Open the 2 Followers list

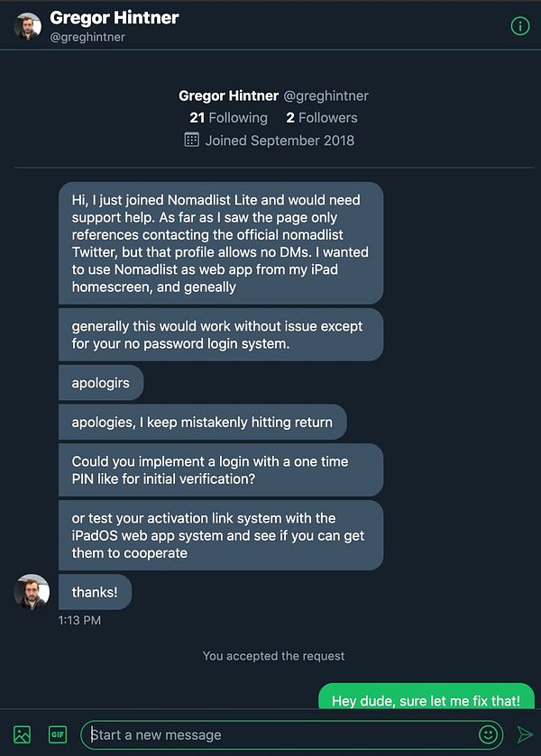pos(321,117)
